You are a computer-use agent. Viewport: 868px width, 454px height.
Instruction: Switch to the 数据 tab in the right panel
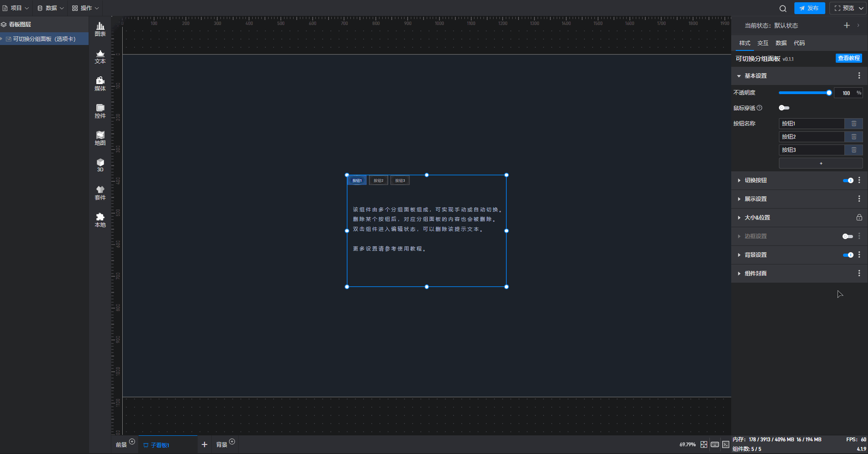click(x=781, y=43)
